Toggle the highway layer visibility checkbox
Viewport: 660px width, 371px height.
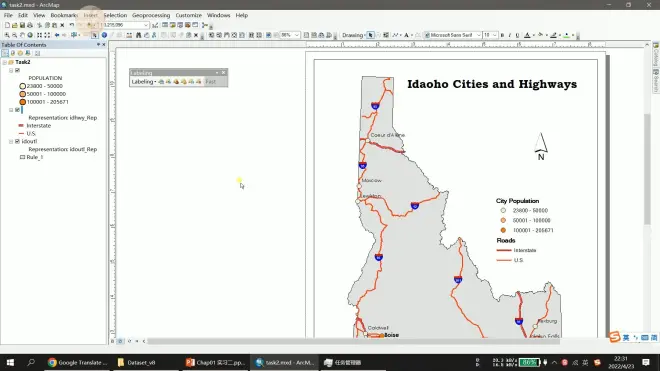pyautogui.click(x=17, y=110)
